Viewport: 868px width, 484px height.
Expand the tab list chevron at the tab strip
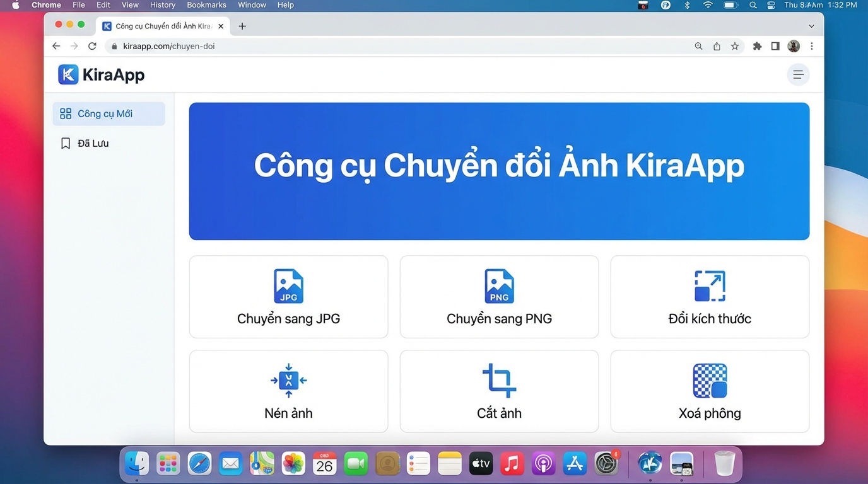(811, 26)
